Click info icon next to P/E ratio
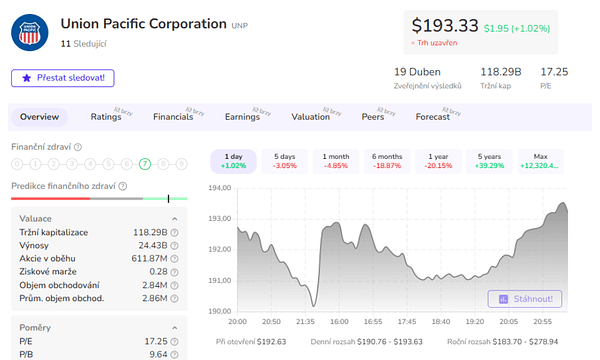The width and height of the screenshot is (600, 360). pos(174,342)
